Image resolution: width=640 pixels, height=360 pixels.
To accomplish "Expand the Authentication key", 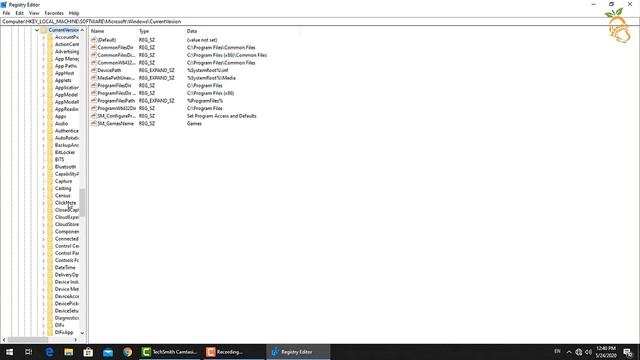I will [x=44, y=131].
